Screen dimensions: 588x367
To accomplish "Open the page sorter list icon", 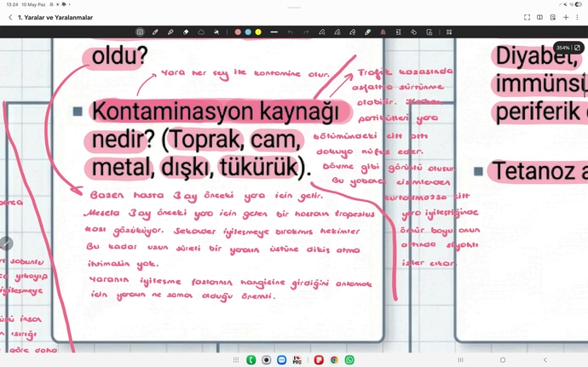I will click(x=553, y=17).
